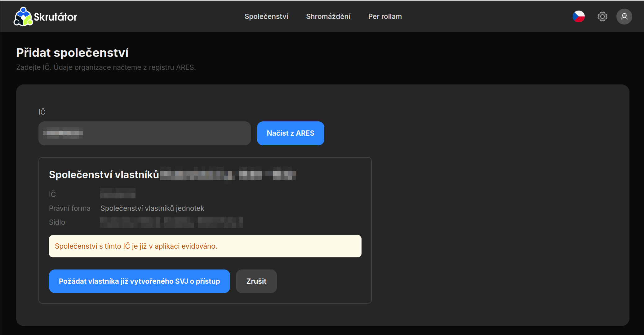Click the Právní forma label
The image size is (644, 335).
[x=70, y=208]
